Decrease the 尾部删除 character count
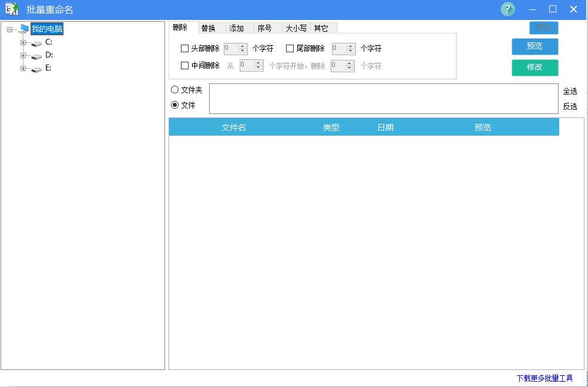588x387 pixels. [x=350, y=51]
